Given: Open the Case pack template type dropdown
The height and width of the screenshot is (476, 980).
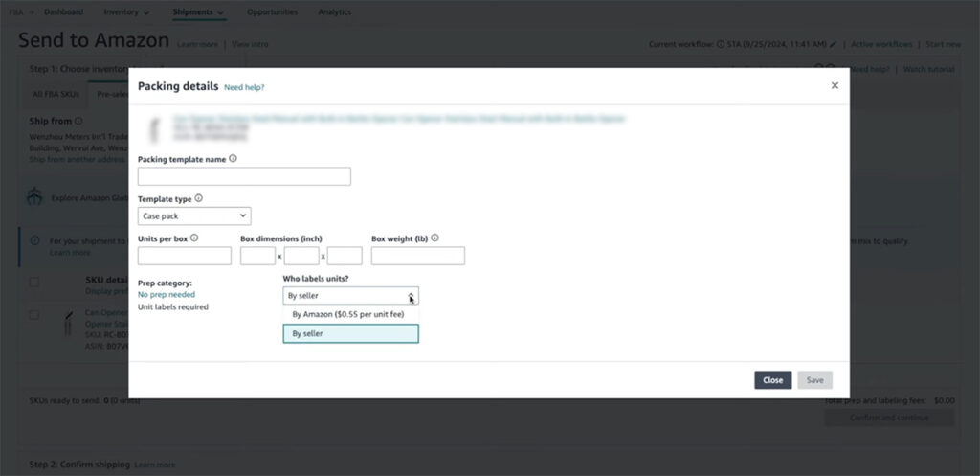Looking at the screenshot, I should click(194, 215).
